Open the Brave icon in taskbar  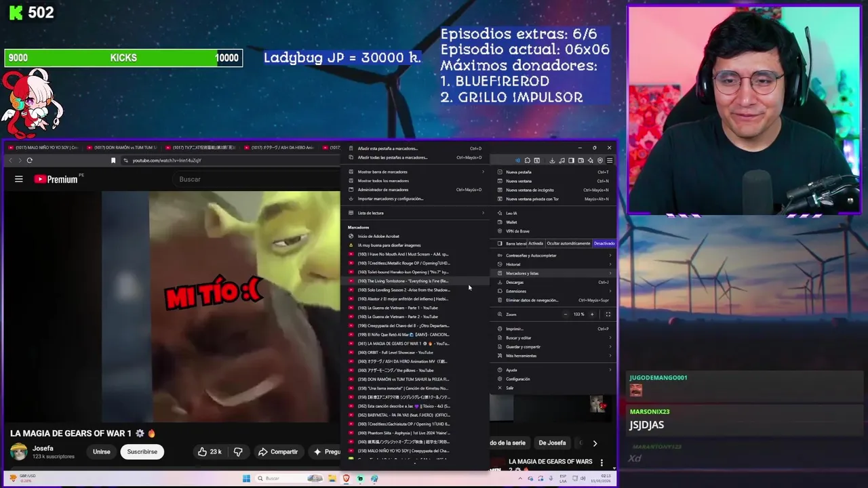346,479
